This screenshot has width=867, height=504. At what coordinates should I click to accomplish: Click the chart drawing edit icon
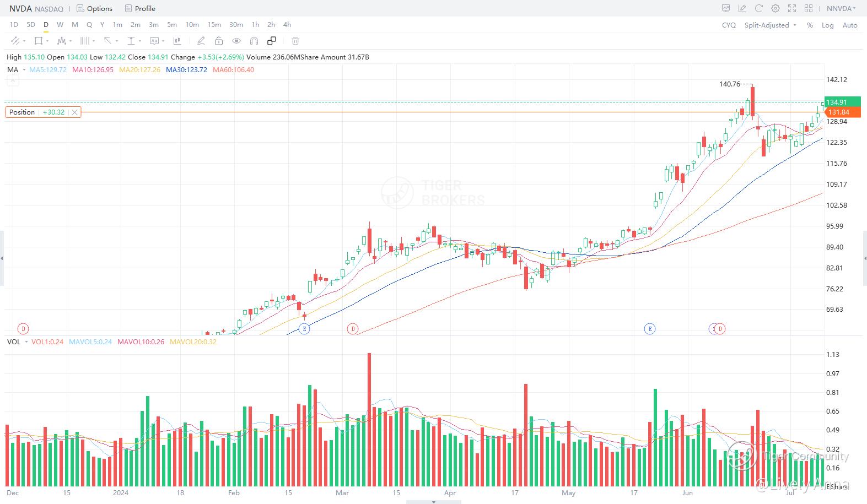[742, 8]
